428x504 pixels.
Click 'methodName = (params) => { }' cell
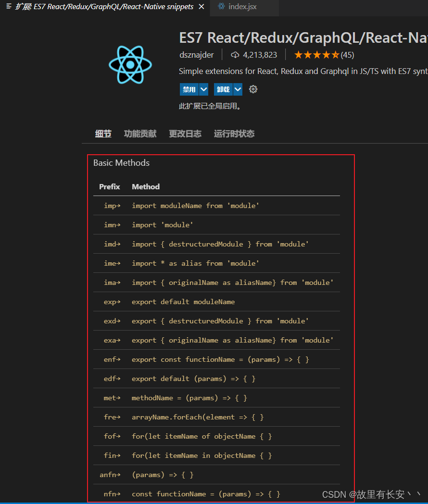coord(189,398)
